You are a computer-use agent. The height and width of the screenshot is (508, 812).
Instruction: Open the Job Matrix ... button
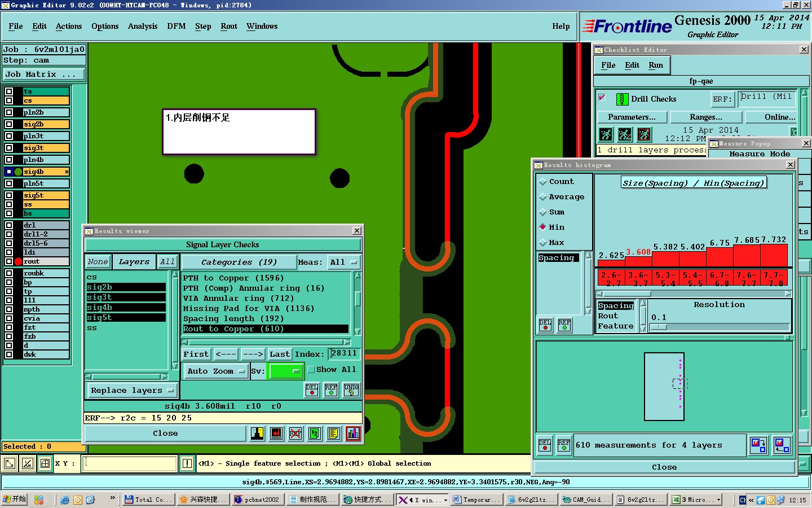pyautogui.click(x=44, y=75)
